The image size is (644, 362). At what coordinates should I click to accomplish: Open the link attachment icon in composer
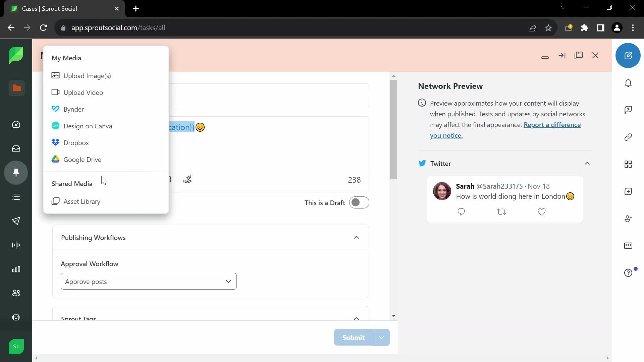pyautogui.click(x=629, y=137)
